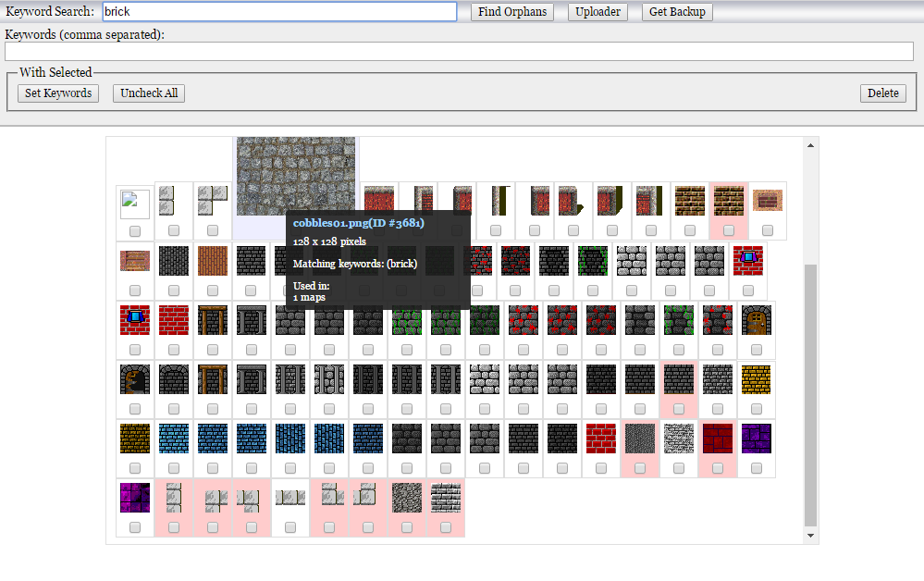Focus the Keywords comma separated input field
Image resolution: width=924 pixels, height=581 pixels.
coord(459,52)
